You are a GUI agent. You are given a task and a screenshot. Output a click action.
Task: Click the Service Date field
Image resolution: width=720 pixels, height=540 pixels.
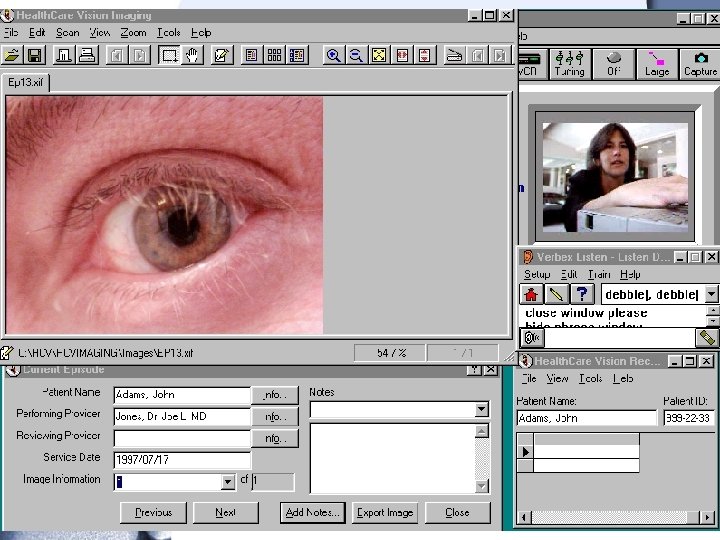pyautogui.click(x=182, y=460)
